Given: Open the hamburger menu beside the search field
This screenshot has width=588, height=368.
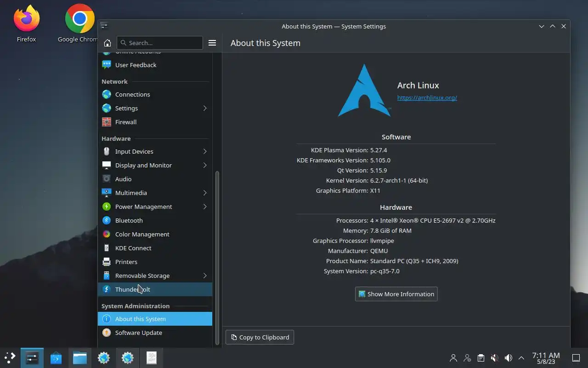Looking at the screenshot, I should tap(212, 43).
